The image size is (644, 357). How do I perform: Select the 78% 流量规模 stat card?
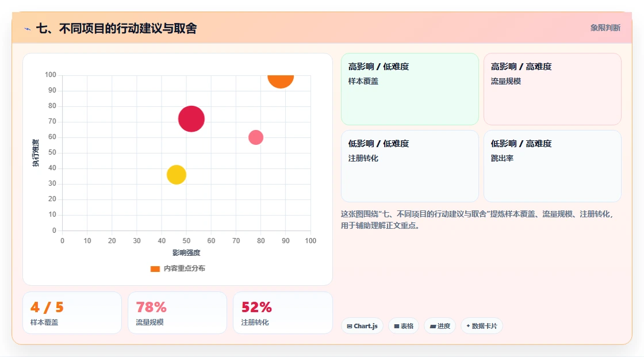(x=178, y=313)
